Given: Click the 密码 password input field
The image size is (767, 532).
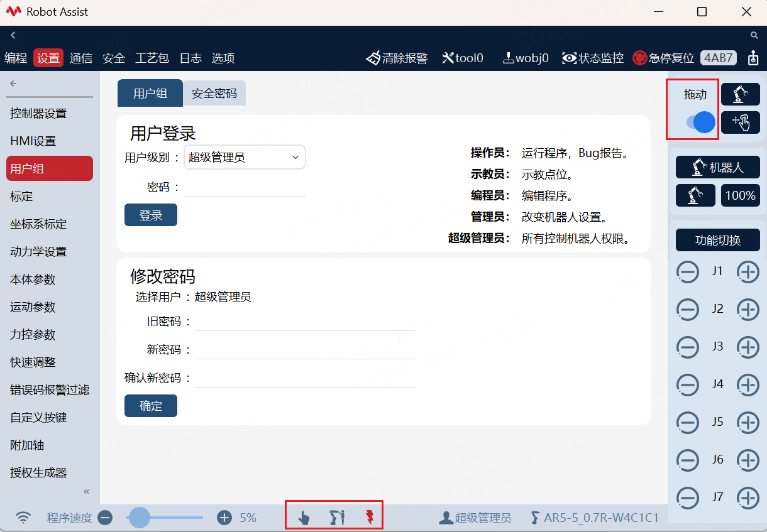Looking at the screenshot, I should [x=245, y=187].
